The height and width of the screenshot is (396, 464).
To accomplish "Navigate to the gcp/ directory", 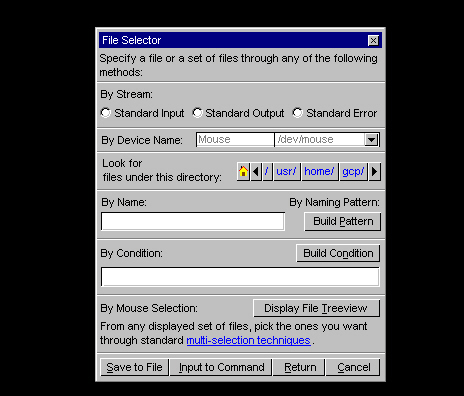I will coord(353,172).
